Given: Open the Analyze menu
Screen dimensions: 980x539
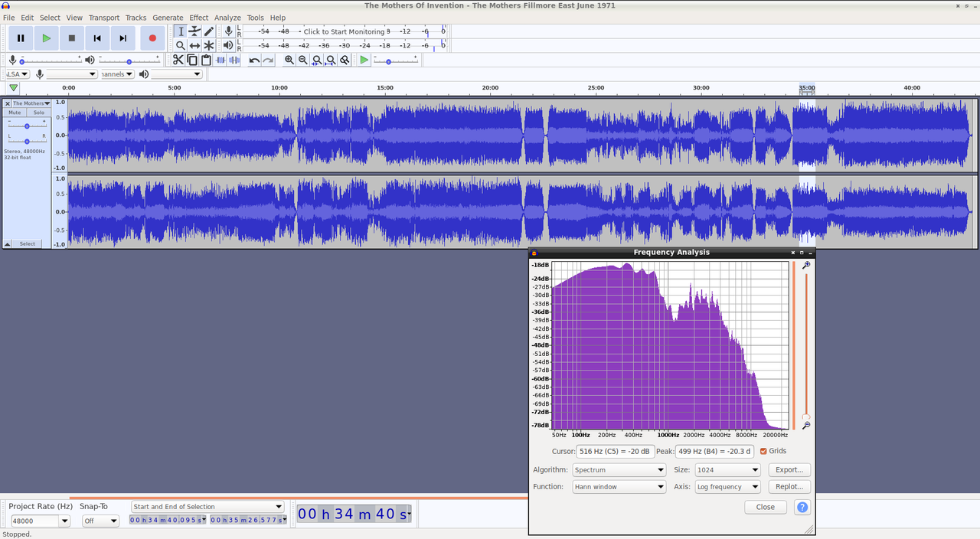Looking at the screenshot, I should (x=227, y=18).
